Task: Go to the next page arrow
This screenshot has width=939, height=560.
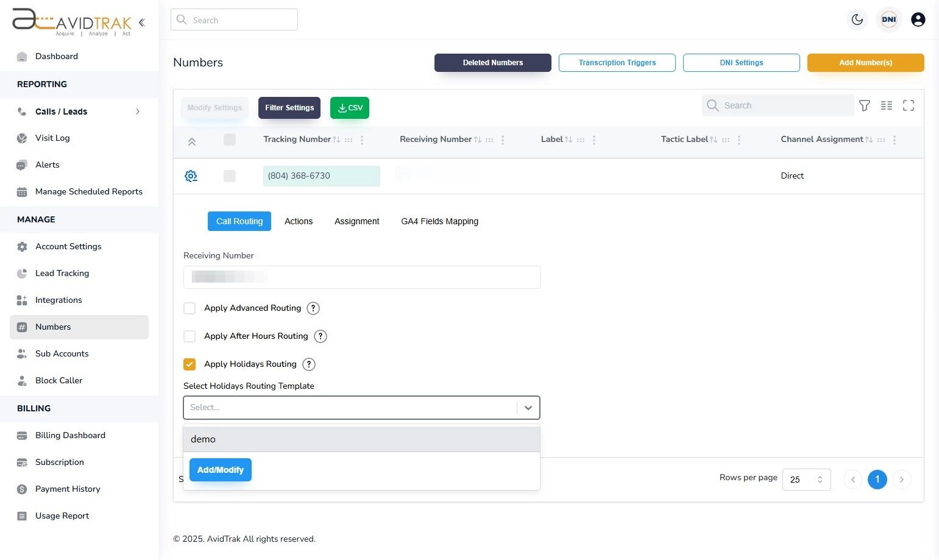Action: (902, 480)
